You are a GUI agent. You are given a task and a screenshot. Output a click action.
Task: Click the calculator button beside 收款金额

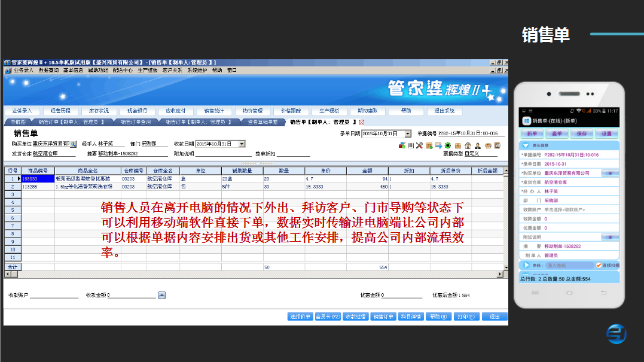pos(162,295)
